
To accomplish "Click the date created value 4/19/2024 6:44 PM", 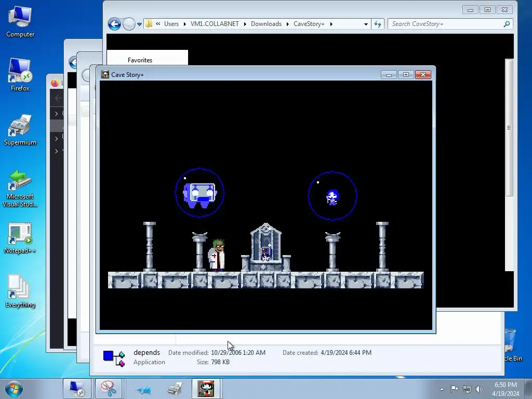I will [346, 353].
